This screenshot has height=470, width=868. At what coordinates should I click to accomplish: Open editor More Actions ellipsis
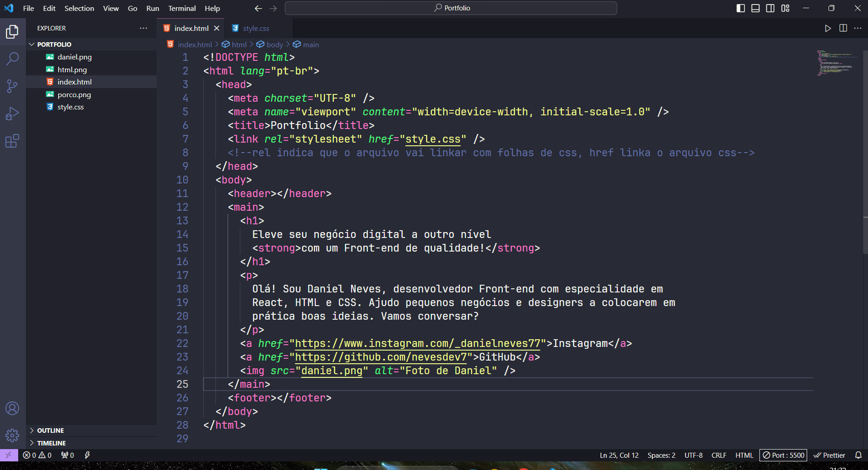tap(858, 28)
